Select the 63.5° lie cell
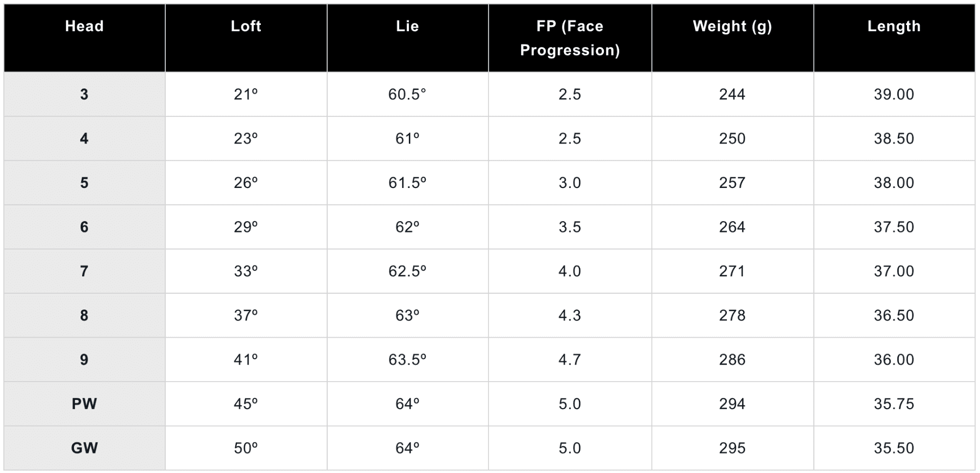 (407, 360)
